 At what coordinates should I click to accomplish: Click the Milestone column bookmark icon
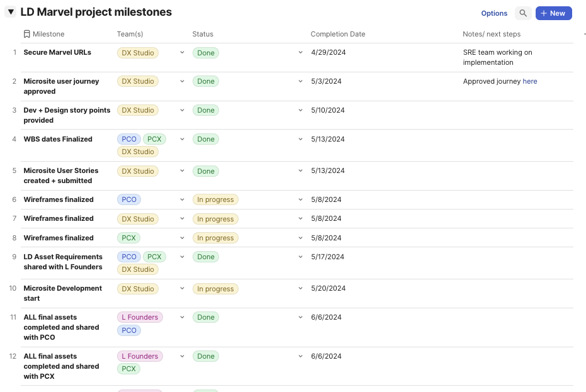(x=27, y=34)
